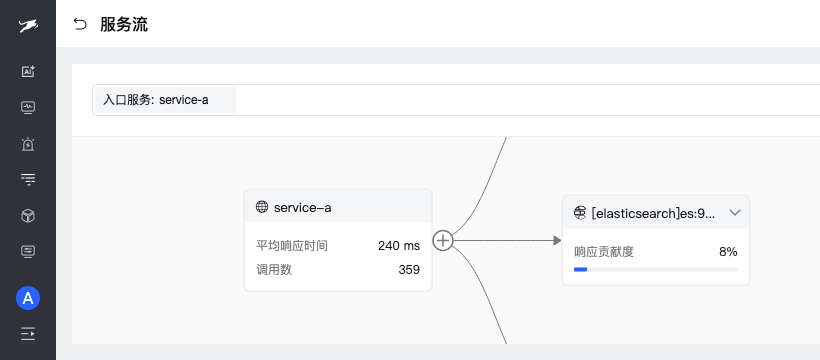Image resolution: width=820 pixels, height=360 pixels.
Task: Click the 调用数 label
Action: pyautogui.click(x=274, y=269)
